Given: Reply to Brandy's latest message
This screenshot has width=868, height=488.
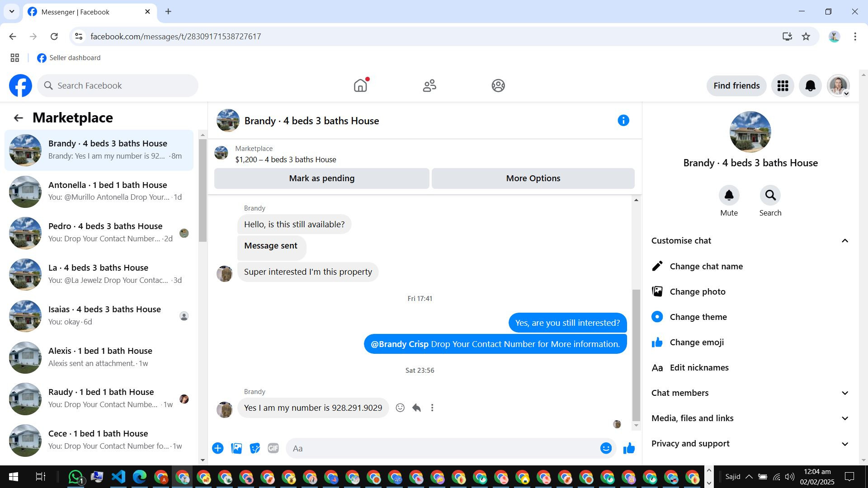Looking at the screenshot, I should [416, 408].
